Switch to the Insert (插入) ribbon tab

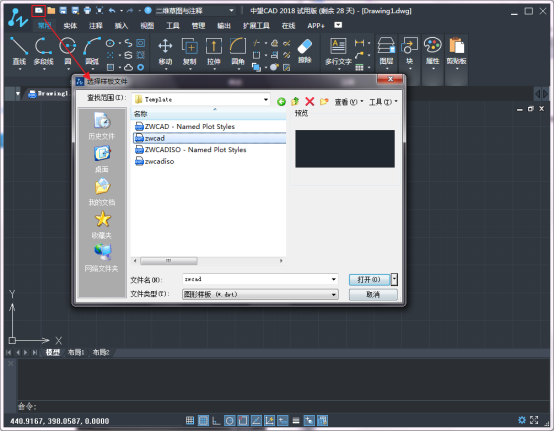[x=121, y=25]
